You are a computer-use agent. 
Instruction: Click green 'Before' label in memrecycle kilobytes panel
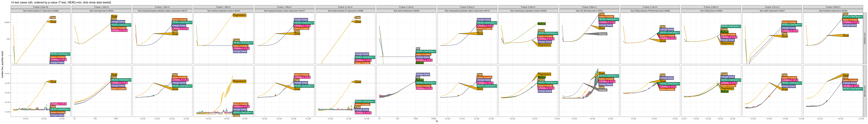point(541,24)
